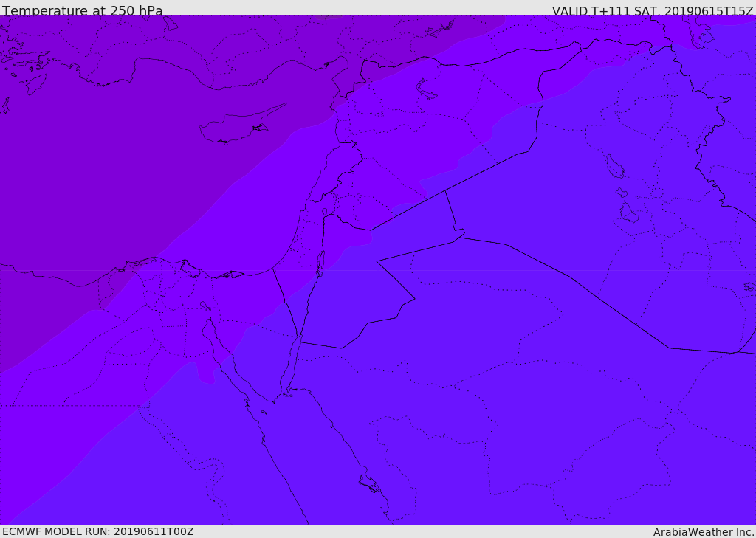Select the 'Temperature at 250 hPa' title

[x=83, y=10]
